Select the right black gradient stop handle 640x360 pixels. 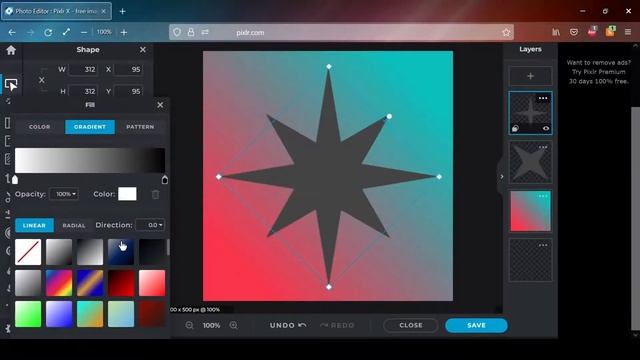click(164, 179)
